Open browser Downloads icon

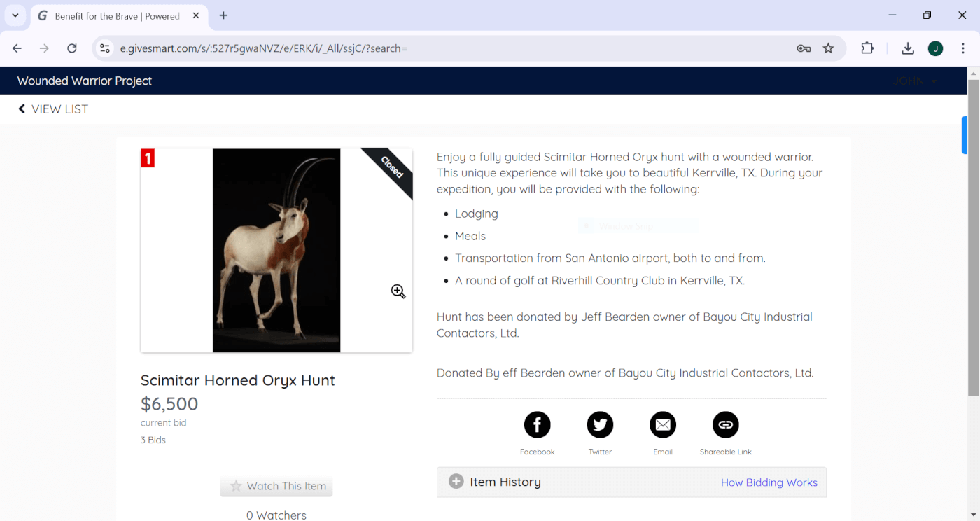tap(908, 48)
